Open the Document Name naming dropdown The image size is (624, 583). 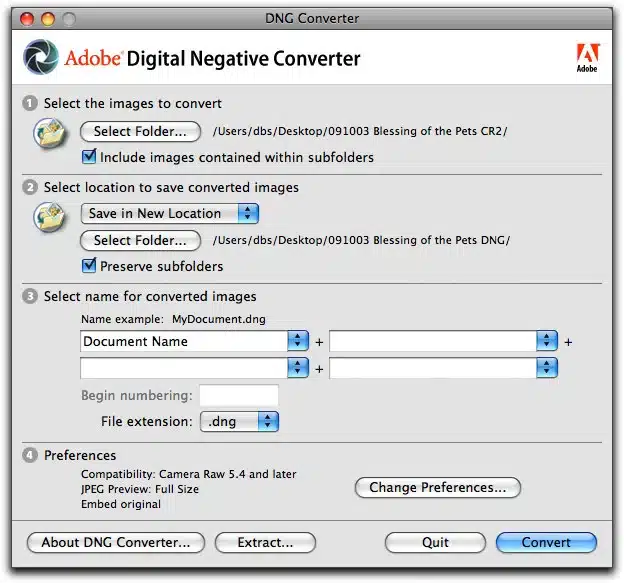point(195,341)
